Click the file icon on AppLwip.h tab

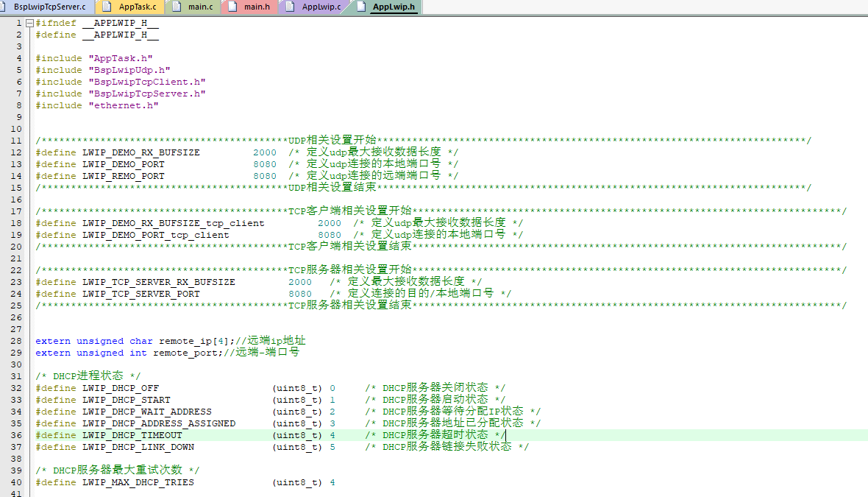coord(361,7)
